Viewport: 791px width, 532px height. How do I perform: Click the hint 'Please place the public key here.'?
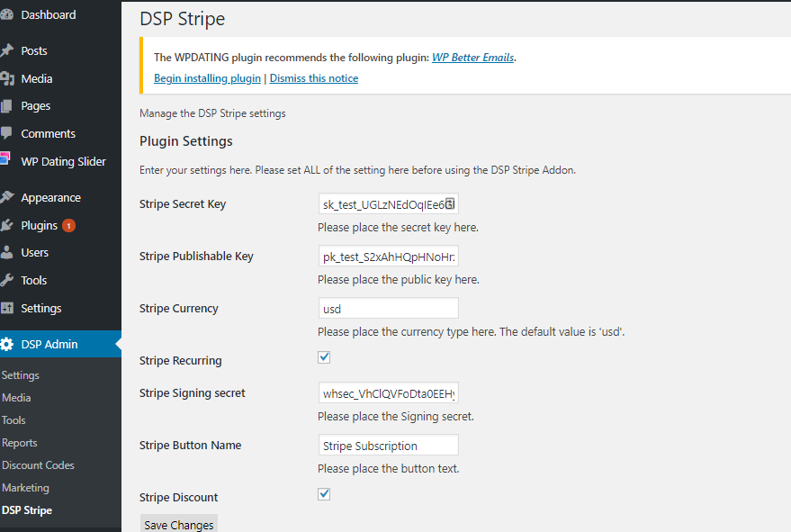pyautogui.click(x=399, y=280)
